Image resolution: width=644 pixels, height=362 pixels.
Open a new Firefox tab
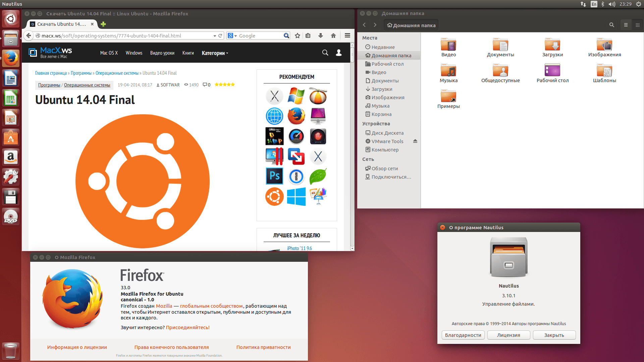[x=103, y=24]
